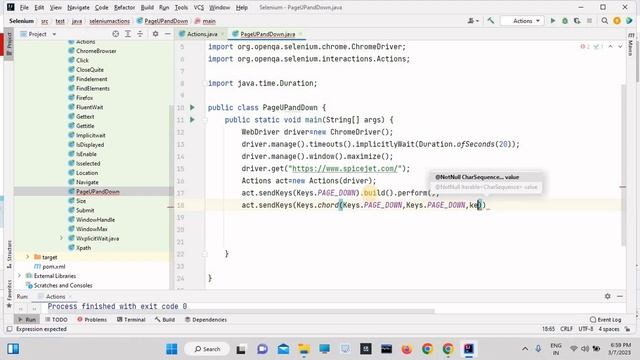The height and width of the screenshot is (360, 640).
Task: Hide the Project tool window
Action: point(168,34)
